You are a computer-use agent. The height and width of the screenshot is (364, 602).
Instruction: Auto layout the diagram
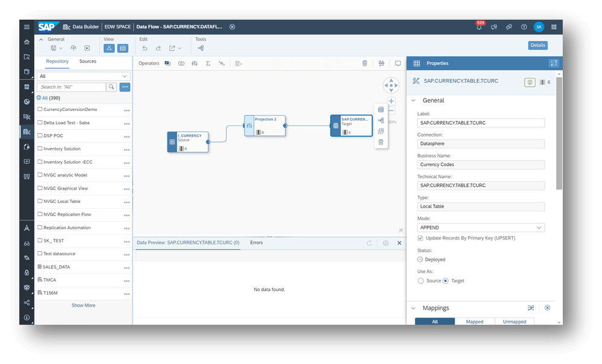pyautogui.click(x=381, y=63)
